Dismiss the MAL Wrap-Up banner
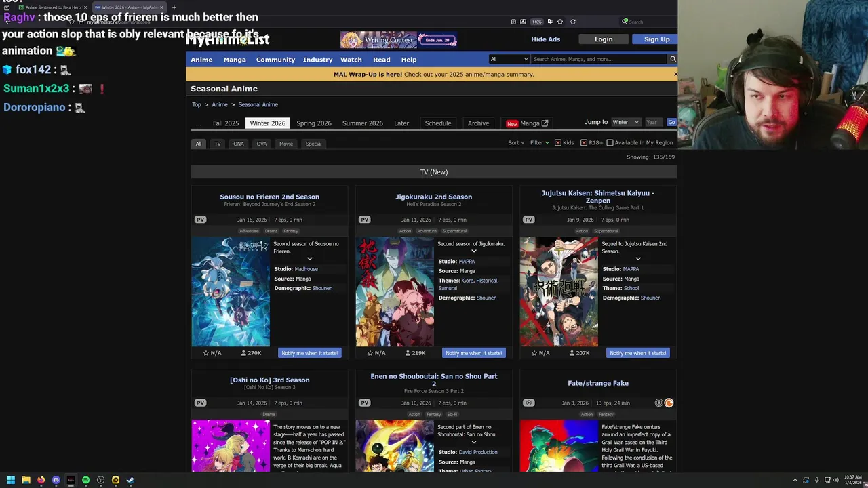868x488 pixels. [x=675, y=74]
